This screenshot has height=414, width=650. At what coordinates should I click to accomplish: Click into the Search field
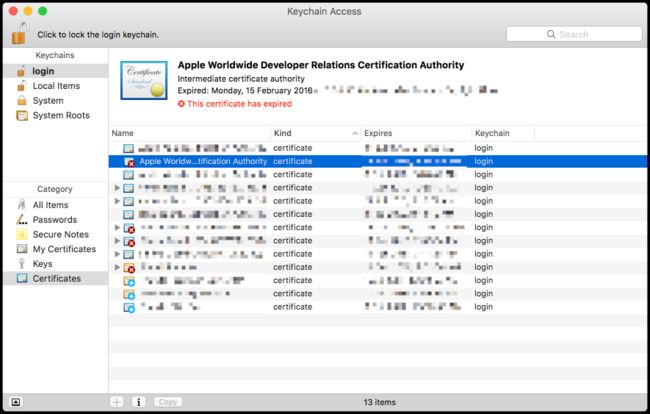coord(574,34)
